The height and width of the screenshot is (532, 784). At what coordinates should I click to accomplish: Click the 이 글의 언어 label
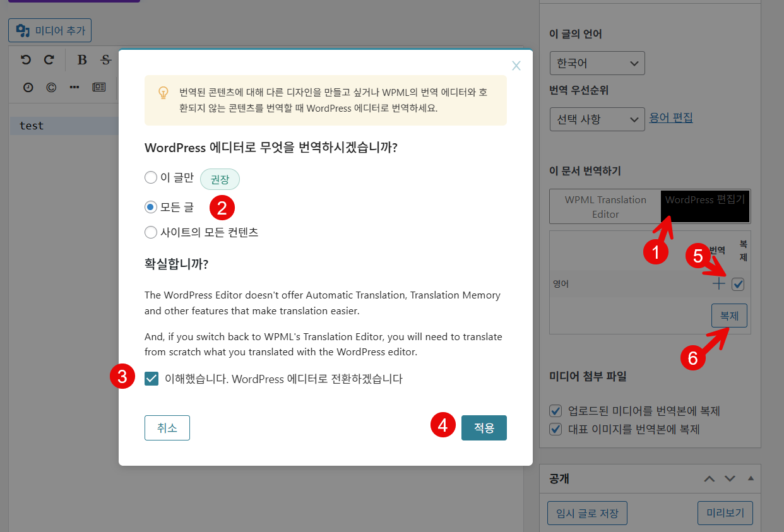tap(576, 34)
